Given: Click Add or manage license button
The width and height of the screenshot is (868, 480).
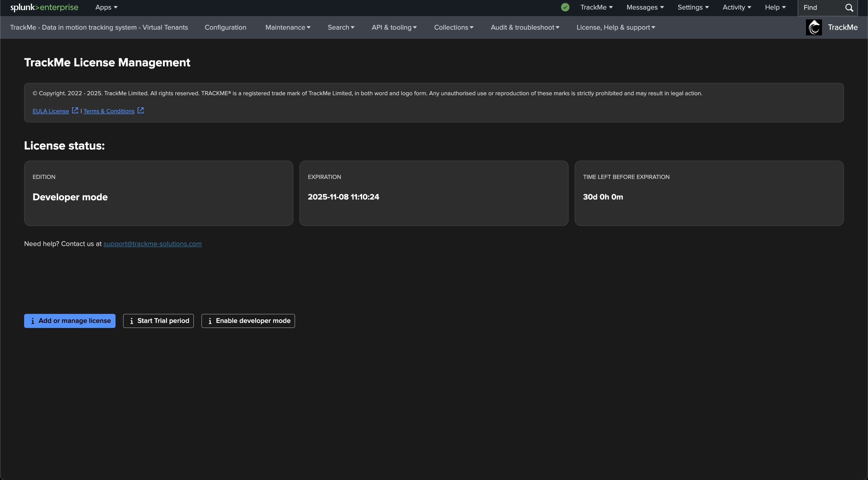Looking at the screenshot, I should [x=70, y=321].
